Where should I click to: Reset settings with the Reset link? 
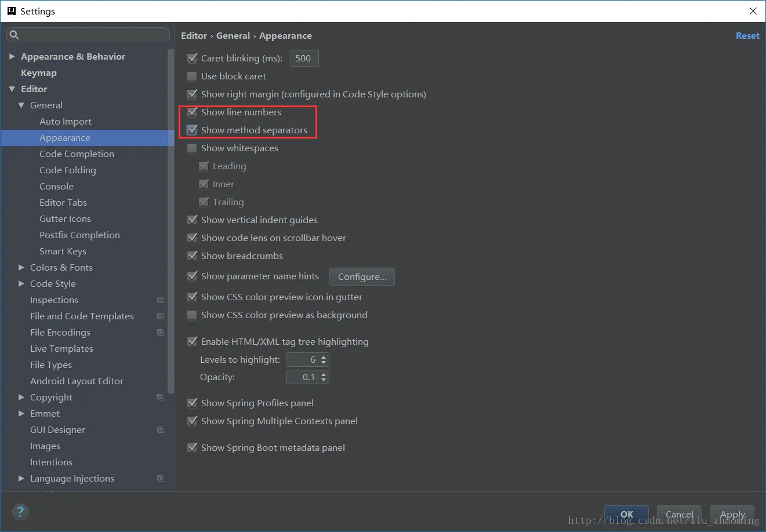pyautogui.click(x=747, y=35)
